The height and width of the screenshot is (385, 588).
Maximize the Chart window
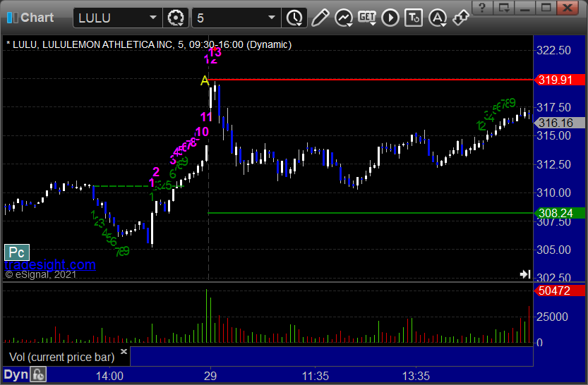546,8
